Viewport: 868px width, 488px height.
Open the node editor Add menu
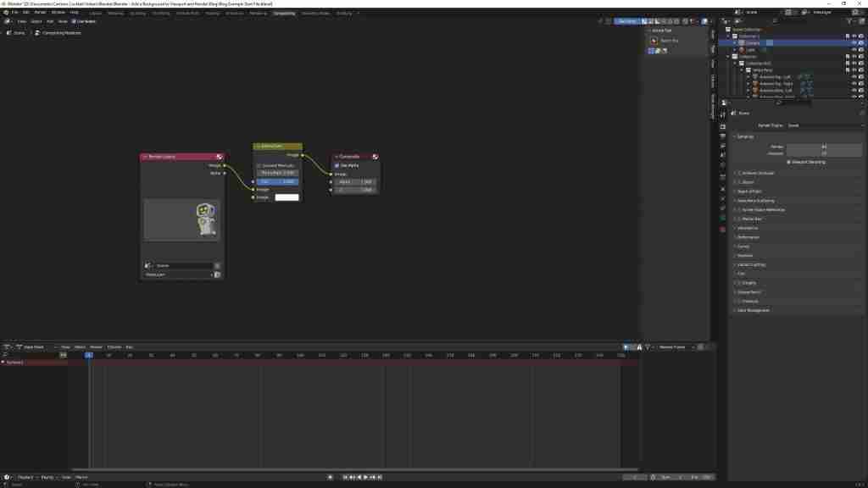(x=50, y=21)
